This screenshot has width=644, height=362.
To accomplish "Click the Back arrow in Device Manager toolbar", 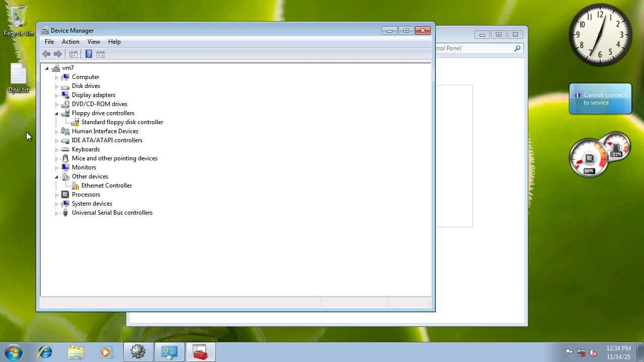I will click(x=46, y=54).
